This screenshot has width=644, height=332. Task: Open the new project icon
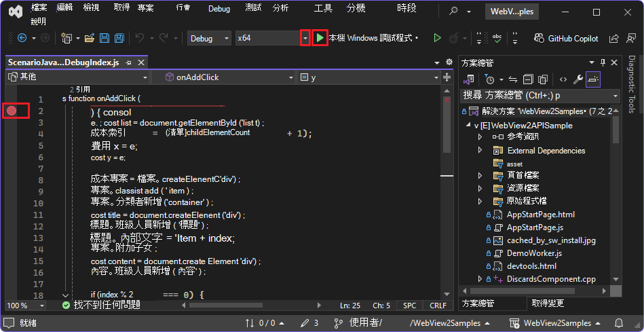pos(67,38)
